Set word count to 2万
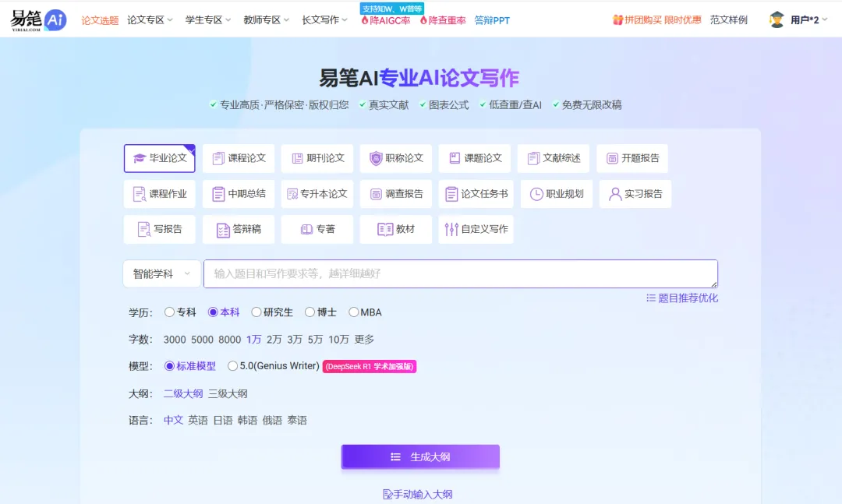 click(x=274, y=339)
